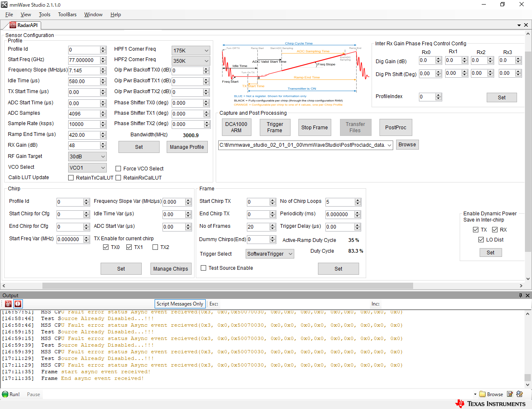The width and height of the screenshot is (532, 409).
Task: Open the Window menu
Action: tap(94, 15)
